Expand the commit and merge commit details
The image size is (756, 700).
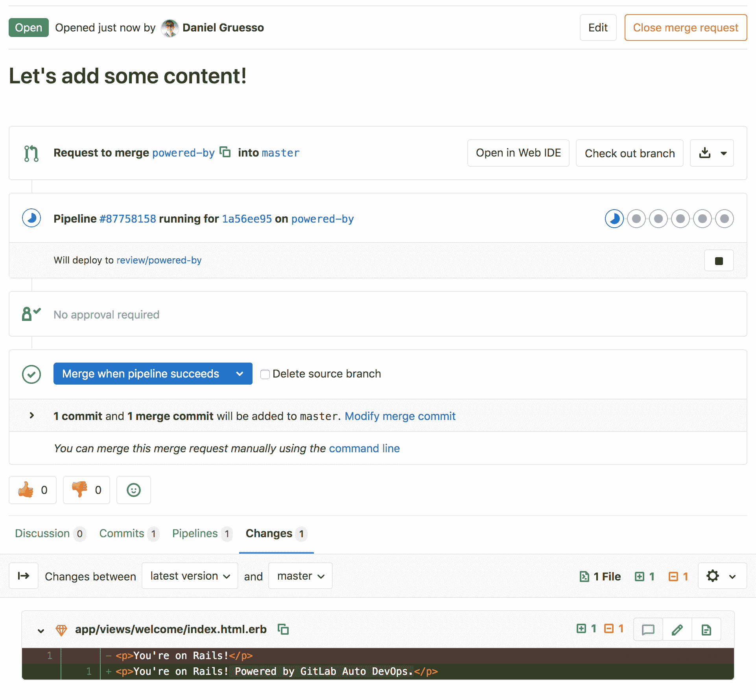tap(32, 416)
